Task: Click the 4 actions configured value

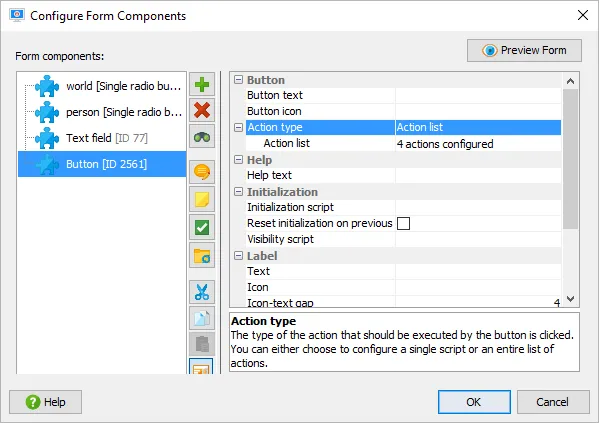Action: [x=445, y=144]
